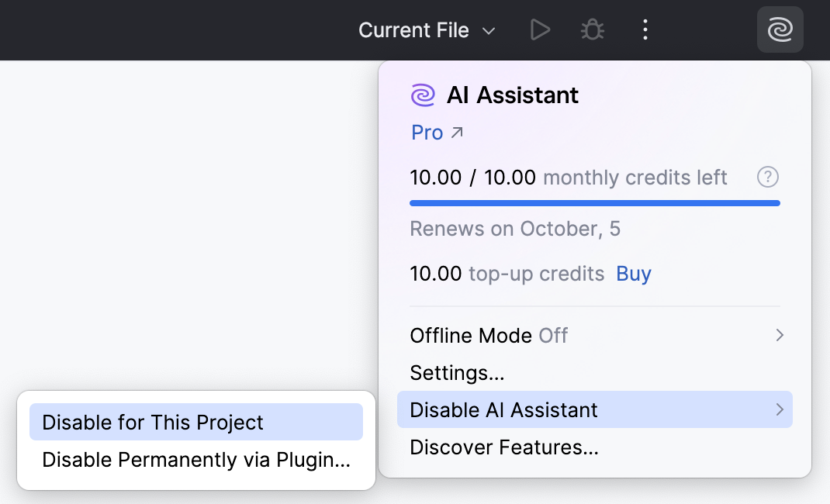830x504 pixels.
Task: Click '10.00 / 10.00 monthly credits left' text
Action: pos(569,178)
